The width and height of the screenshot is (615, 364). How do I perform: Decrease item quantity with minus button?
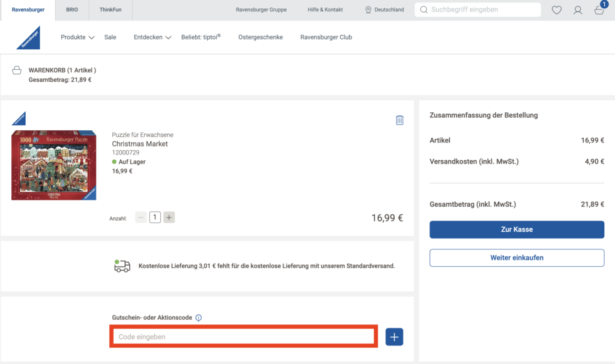(x=141, y=217)
